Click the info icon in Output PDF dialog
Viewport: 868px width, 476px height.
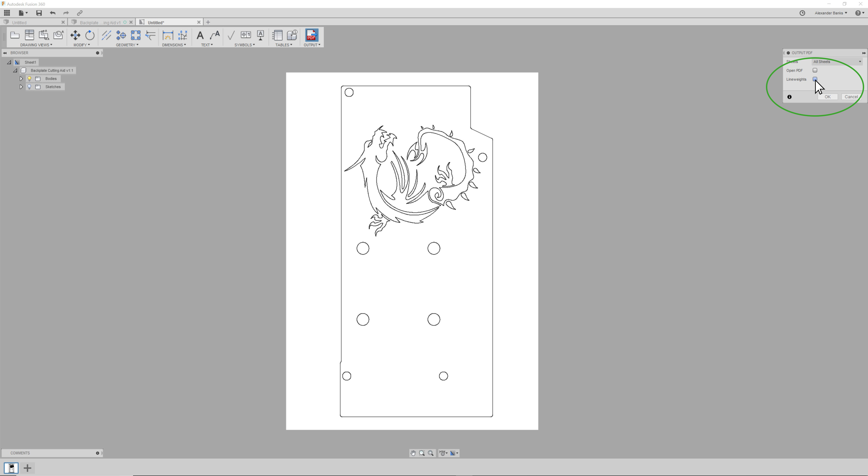(789, 97)
